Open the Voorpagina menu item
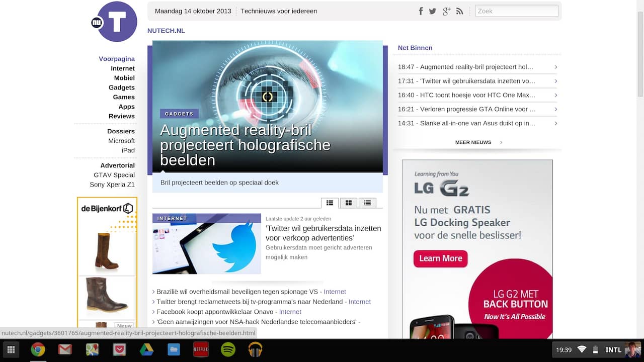Image resolution: width=644 pixels, height=362 pixels. pyautogui.click(x=117, y=59)
